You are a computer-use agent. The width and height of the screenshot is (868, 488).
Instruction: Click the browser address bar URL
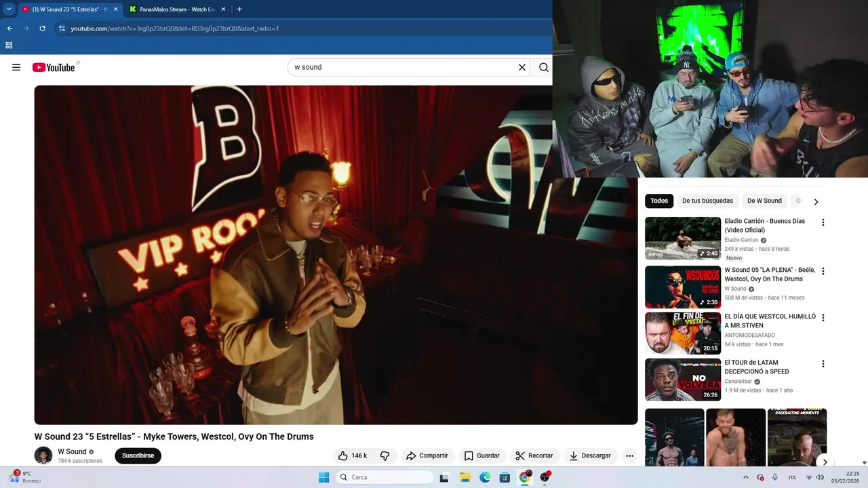[175, 28]
